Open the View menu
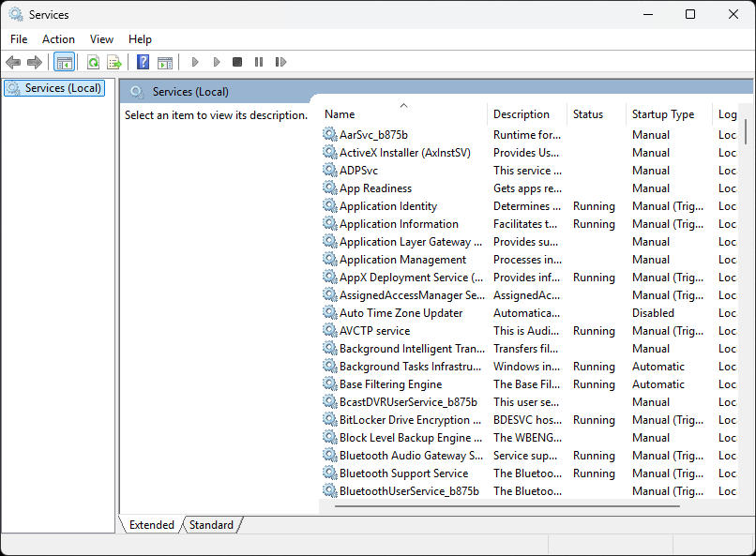The image size is (756, 556). click(x=101, y=39)
